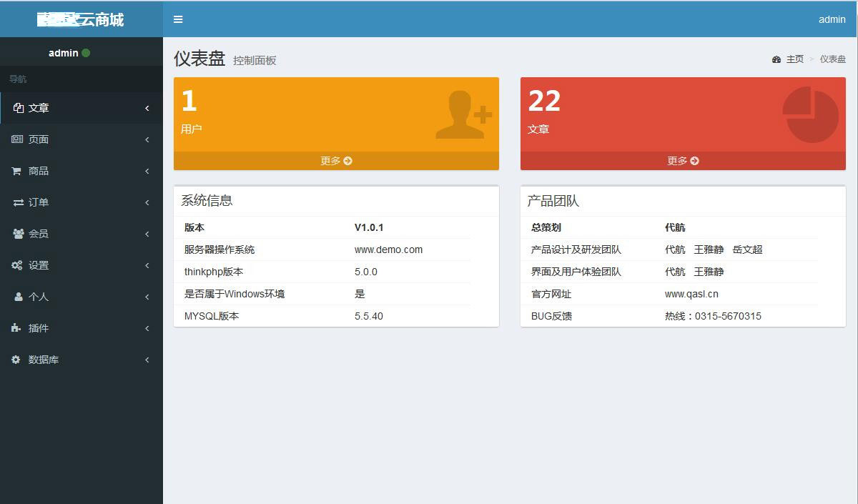Screen dimensions: 858x504
Task: Open the 商品 sidebar menu item
Action: [x=39, y=171]
